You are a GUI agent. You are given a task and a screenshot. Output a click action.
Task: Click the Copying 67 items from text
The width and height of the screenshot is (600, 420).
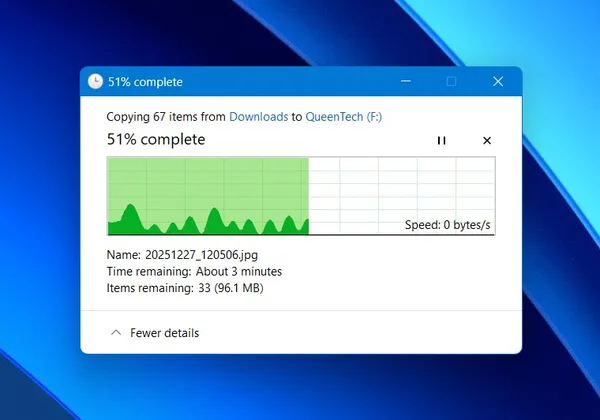tap(166, 117)
